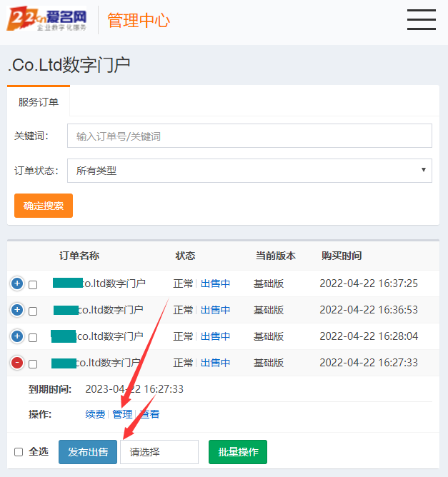Click the 确定搜索 search button
The height and width of the screenshot is (477, 448).
pos(44,206)
